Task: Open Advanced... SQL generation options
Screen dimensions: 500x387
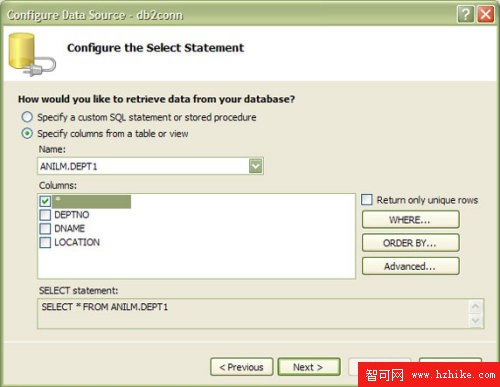Action: [411, 266]
